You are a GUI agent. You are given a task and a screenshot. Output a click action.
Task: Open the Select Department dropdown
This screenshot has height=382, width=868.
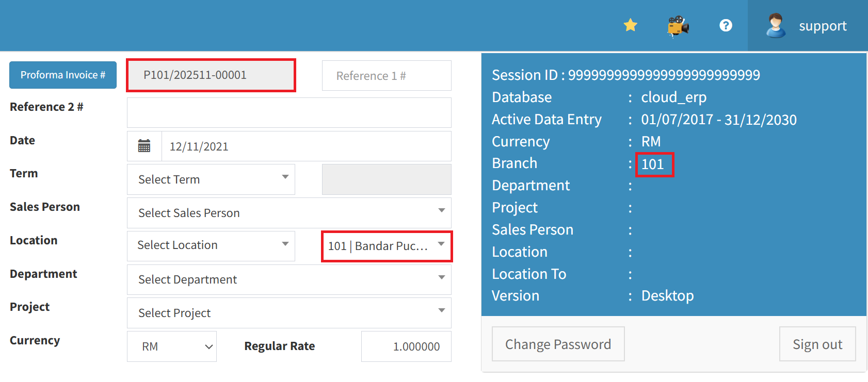(x=289, y=279)
